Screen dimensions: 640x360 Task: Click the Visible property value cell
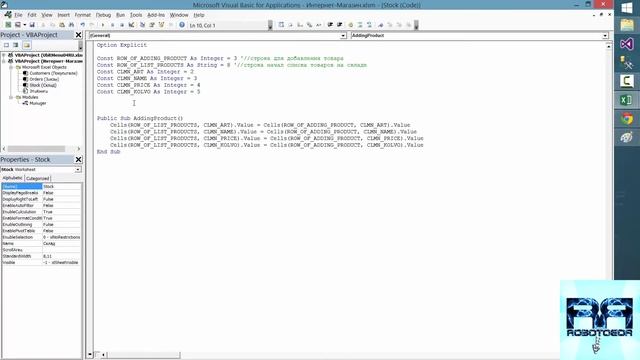point(62,262)
